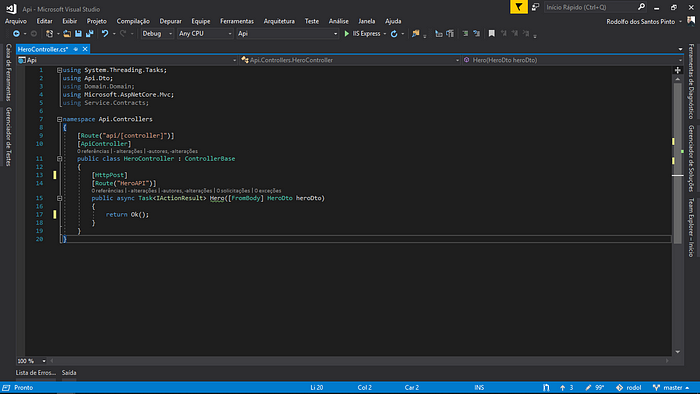Screen dimensions: 700x394
Task: Open the Ferramentas menu
Action: coord(237,21)
